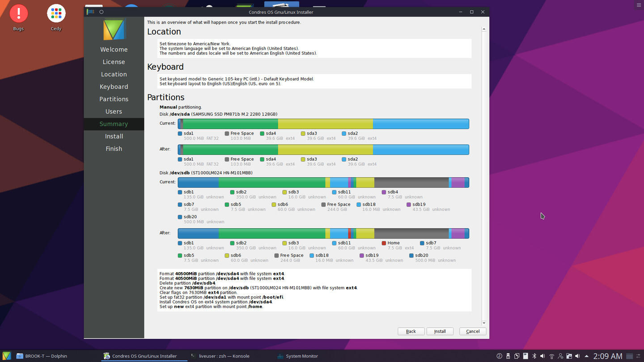The width and height of the screenshot is (644, 362).
Task: Click the Partitions step in sidebar
Action: click(114, 99)
